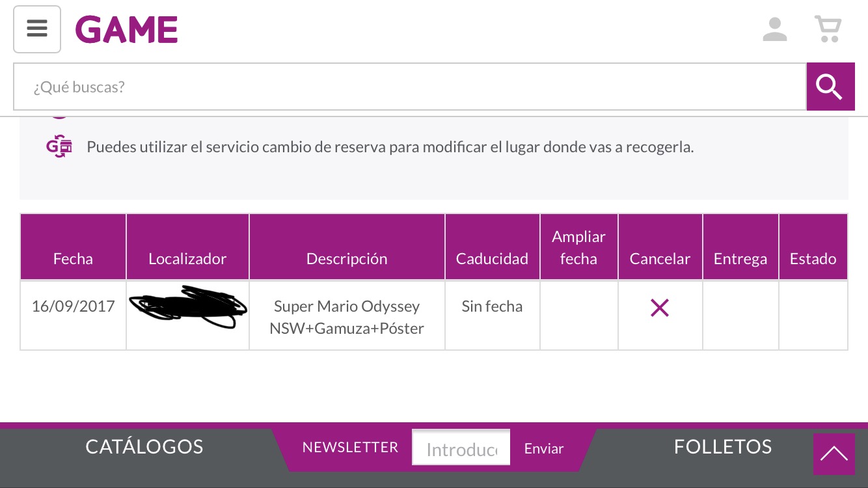Click the magnifier search button

(x=830, y=87)
